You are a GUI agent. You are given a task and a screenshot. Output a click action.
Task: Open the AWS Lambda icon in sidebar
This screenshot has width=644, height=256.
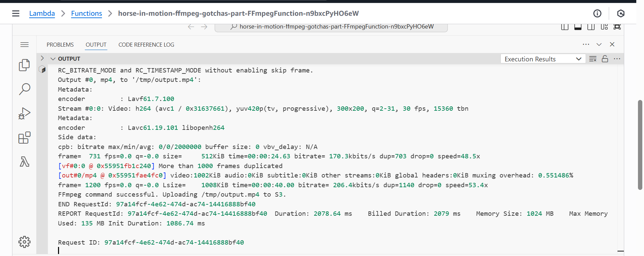(24, 162)
